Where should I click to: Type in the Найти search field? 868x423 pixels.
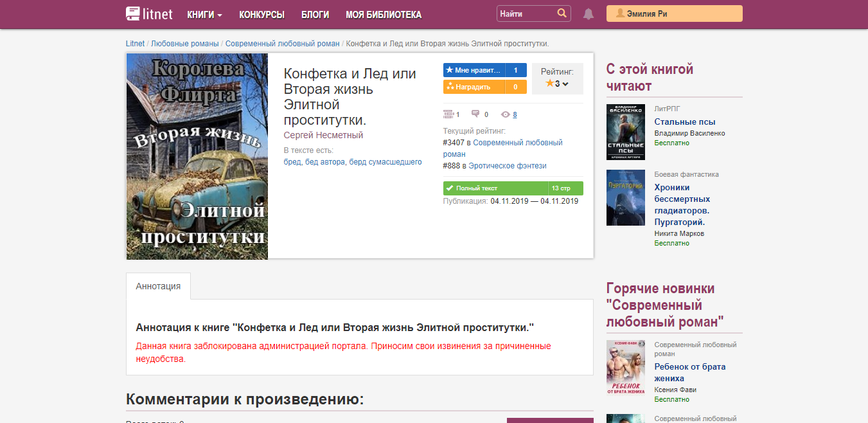tap(526, 14)
